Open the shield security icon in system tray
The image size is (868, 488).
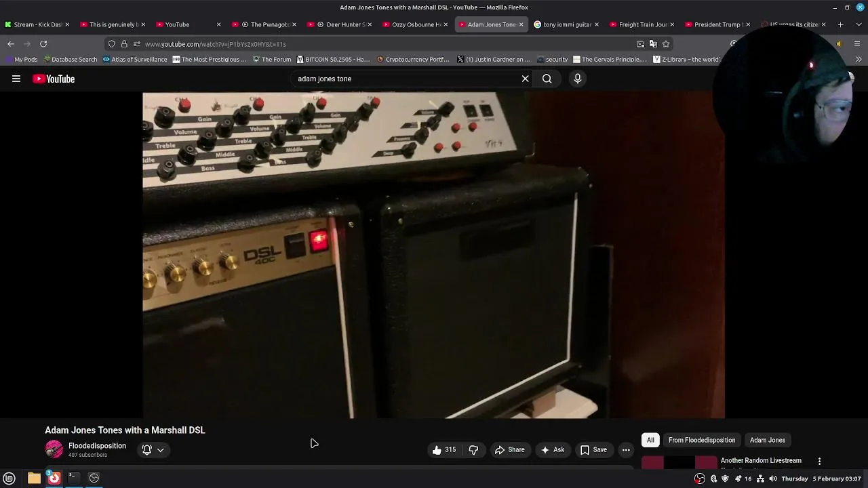click(x=725, y=479)
